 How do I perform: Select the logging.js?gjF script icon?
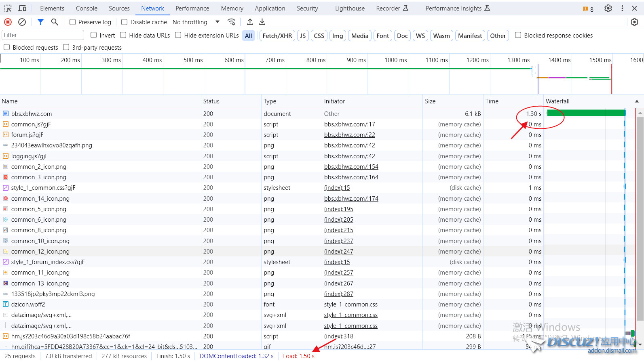point(6,156)
